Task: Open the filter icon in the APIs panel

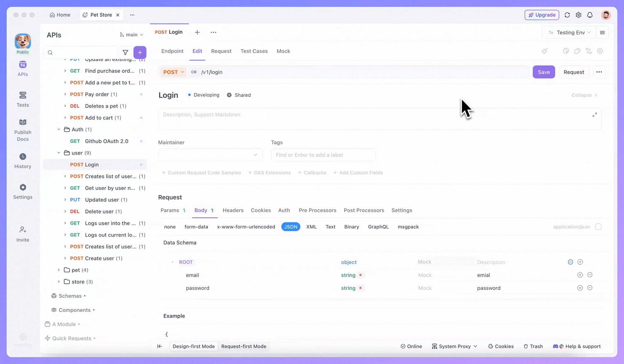Action: click(126, 52)
